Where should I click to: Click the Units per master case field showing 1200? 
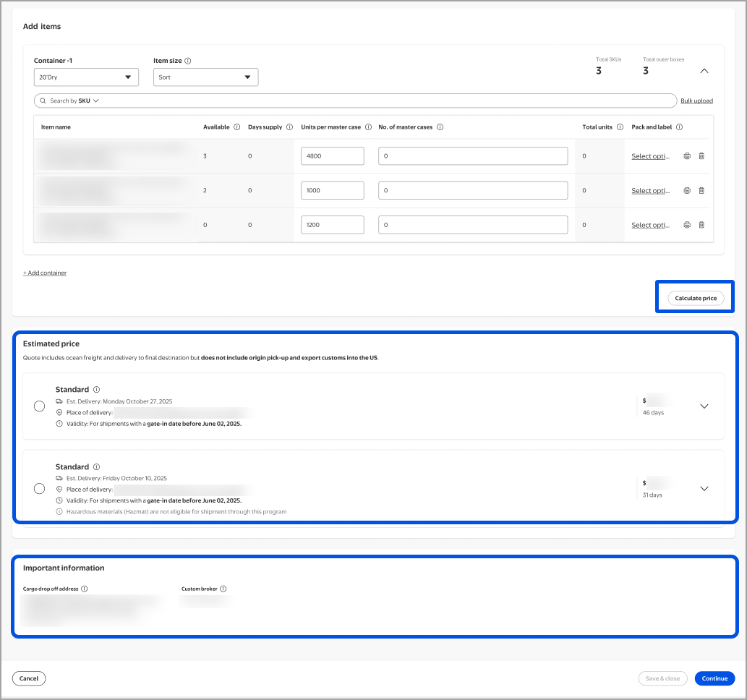pos(333,225)
